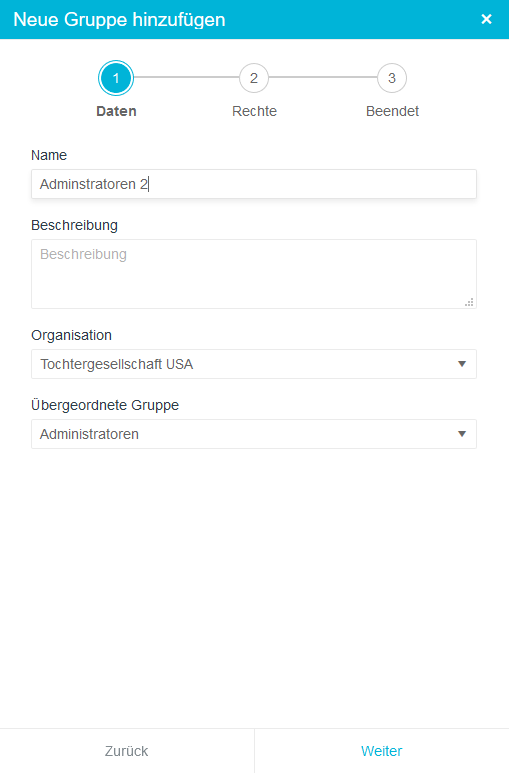The width and height of the screenshot is (509, 773).
Task: Jump to step 3 circle
Action: 392,78
